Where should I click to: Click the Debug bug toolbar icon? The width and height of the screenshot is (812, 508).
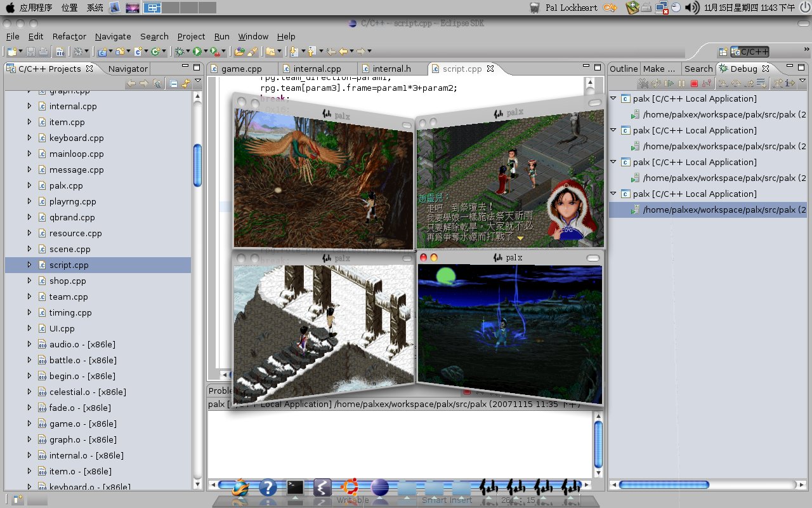[x=180, y=51]
